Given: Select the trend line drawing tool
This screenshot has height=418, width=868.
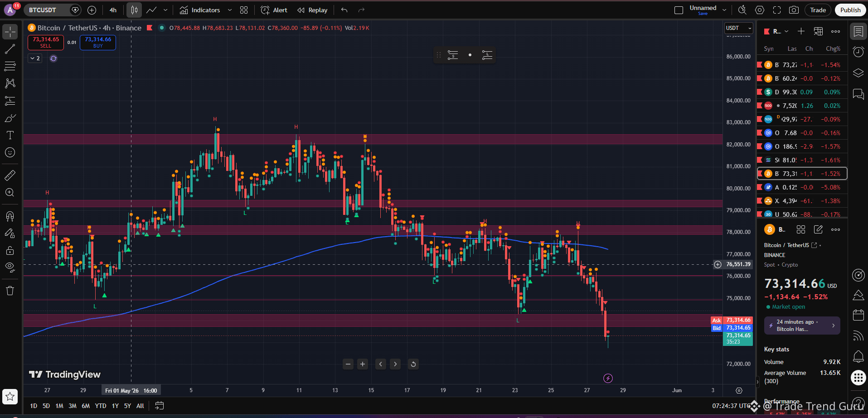Looking at the screenshot, I should (x=10, y=49).
